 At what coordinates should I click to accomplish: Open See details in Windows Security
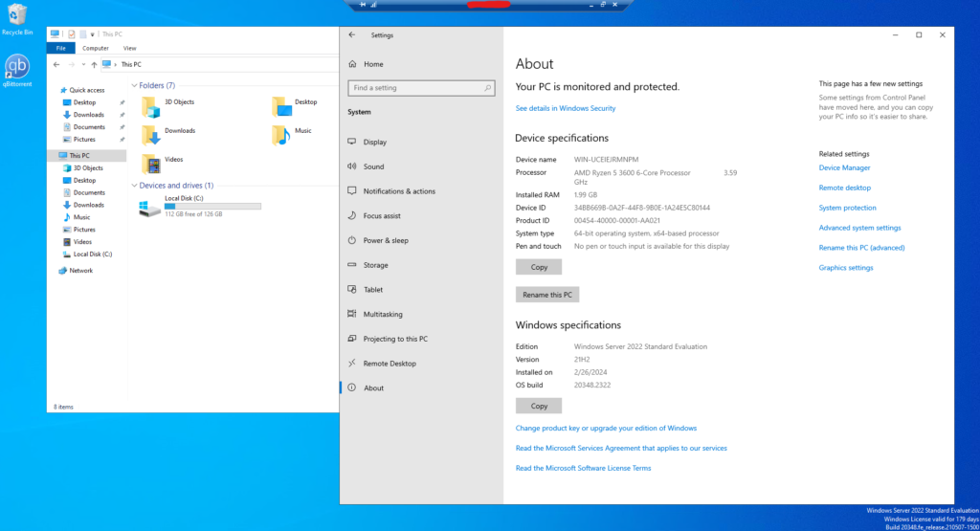tap(565, 108)
